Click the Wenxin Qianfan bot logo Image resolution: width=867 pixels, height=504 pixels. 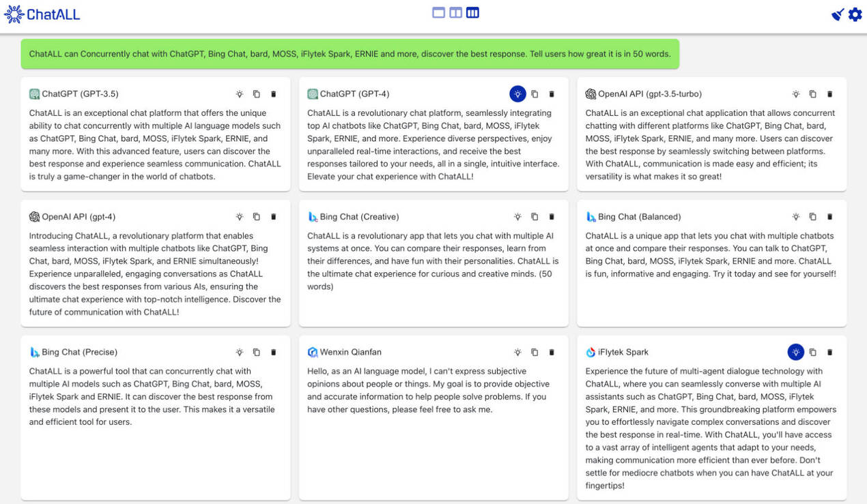click(313, 353)
